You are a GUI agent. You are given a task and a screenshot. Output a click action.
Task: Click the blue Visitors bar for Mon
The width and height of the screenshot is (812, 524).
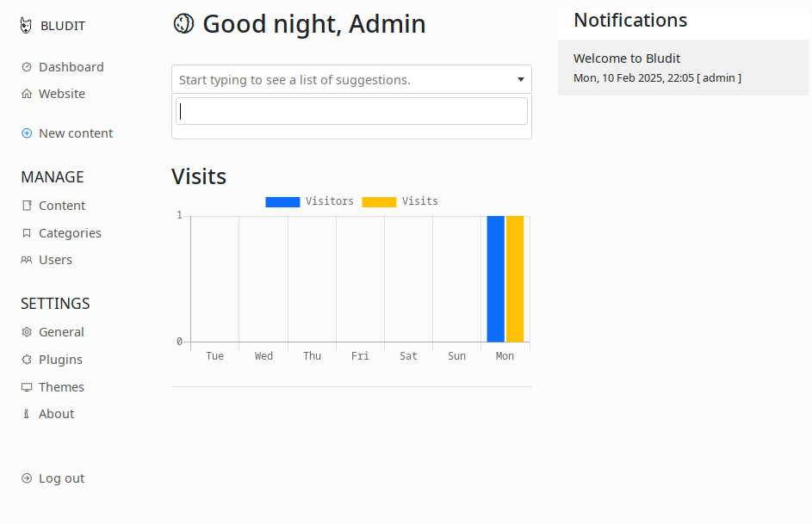[496, 279]
